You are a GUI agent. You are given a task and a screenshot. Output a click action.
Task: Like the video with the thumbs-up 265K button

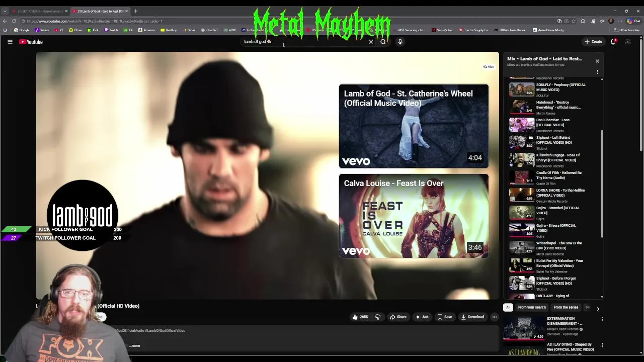360,317
